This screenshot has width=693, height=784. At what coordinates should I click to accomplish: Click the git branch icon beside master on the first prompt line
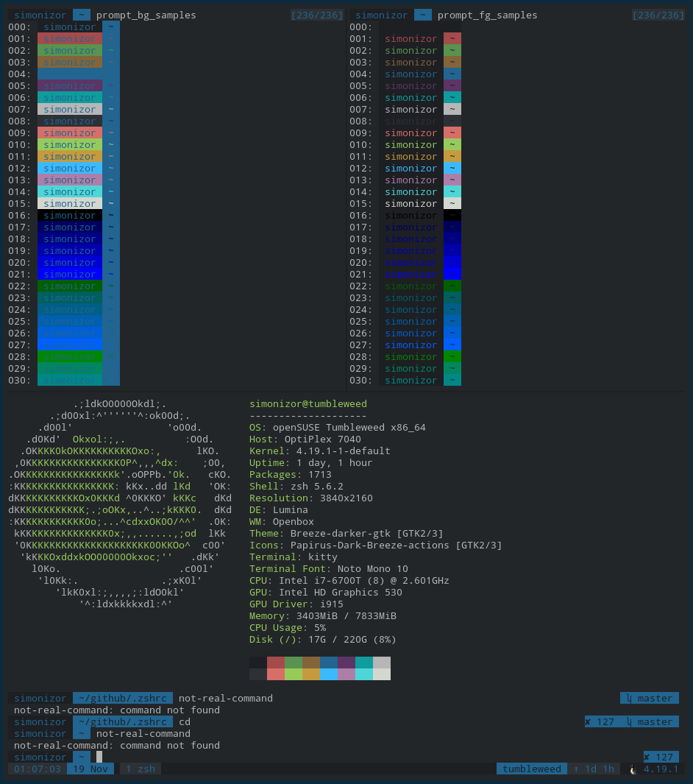click(629, 699)
